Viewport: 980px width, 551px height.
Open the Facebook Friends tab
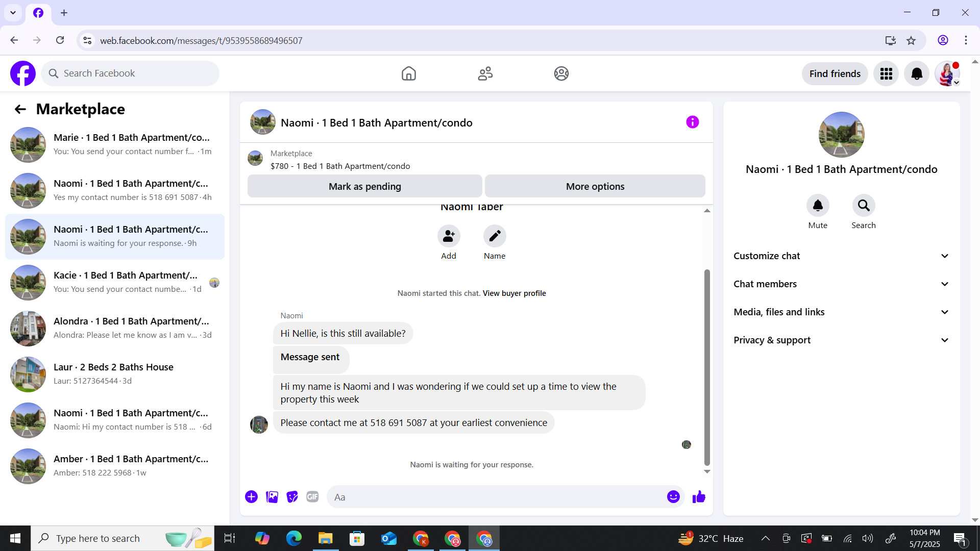tap(485, 73)
